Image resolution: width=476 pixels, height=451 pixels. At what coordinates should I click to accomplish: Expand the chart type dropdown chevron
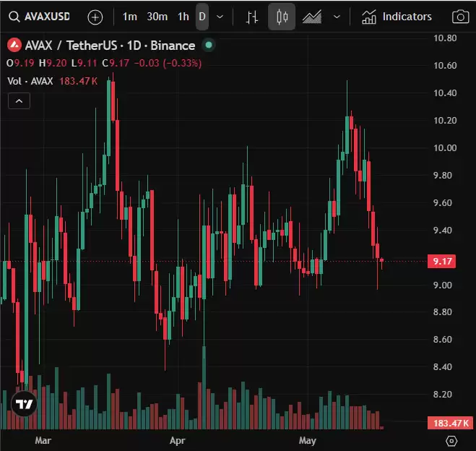[x=337, y=17]
